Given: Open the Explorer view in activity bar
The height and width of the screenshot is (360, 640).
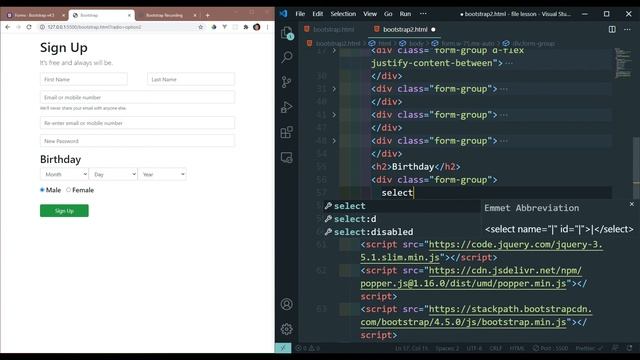Looking at the screenshot, I should (x=287, y=33).
